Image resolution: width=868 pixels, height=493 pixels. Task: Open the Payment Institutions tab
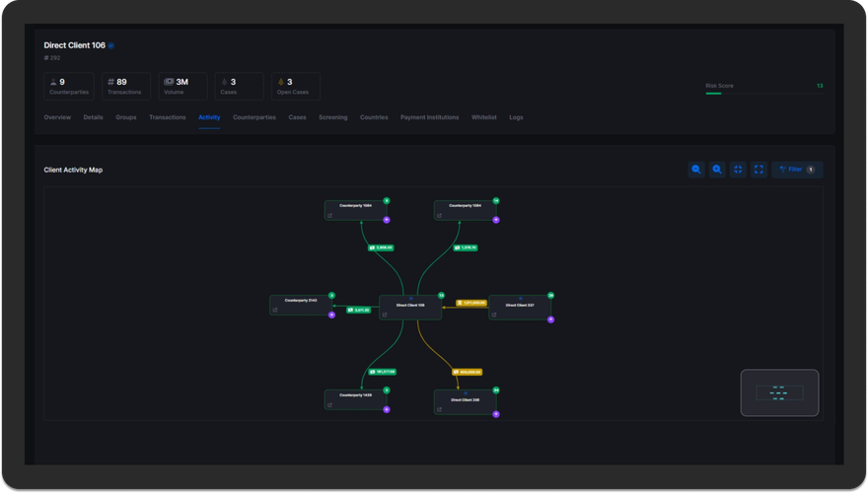pos(429,117)
